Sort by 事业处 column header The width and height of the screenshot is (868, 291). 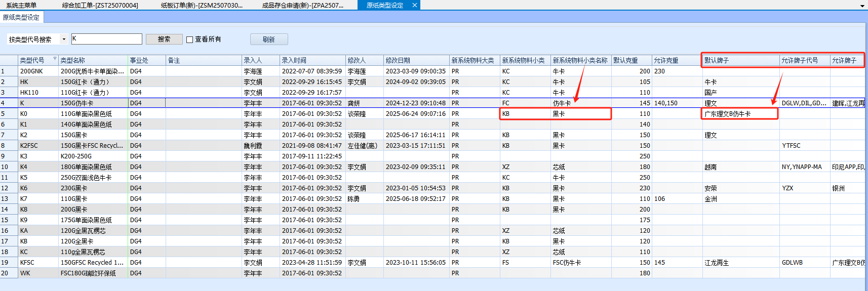click(x=147, y=60)
